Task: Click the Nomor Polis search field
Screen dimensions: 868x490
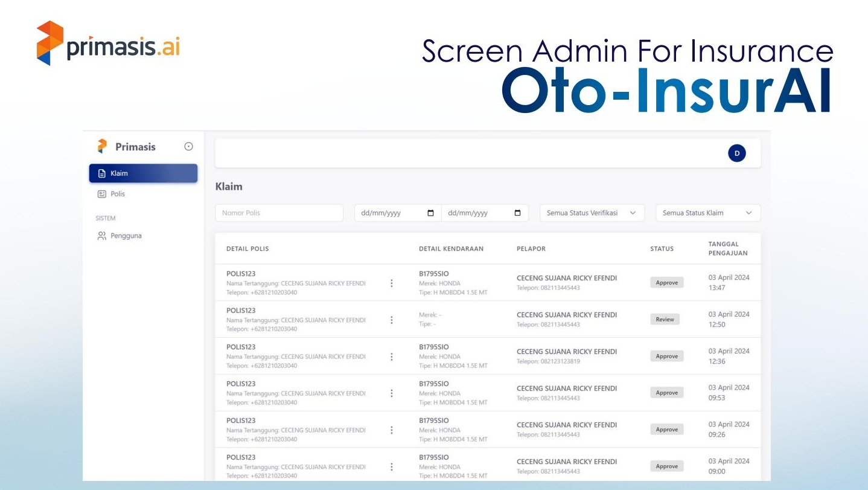Action: [x=279, y=213]
